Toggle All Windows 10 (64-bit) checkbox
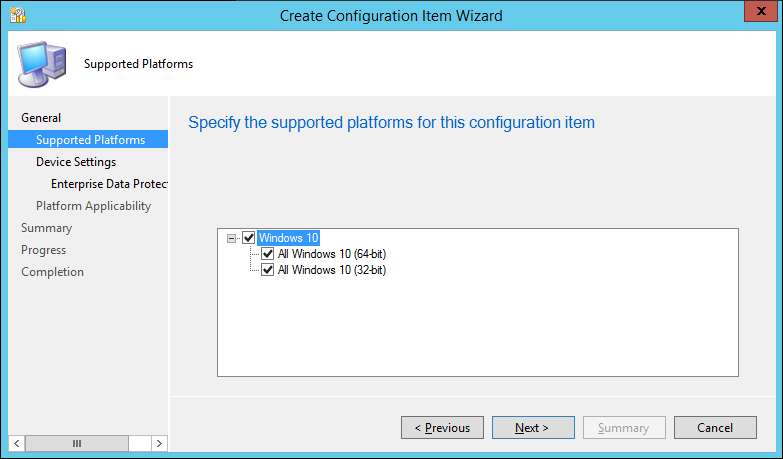This screenshot has height=459, width=783. click(267, 254)
